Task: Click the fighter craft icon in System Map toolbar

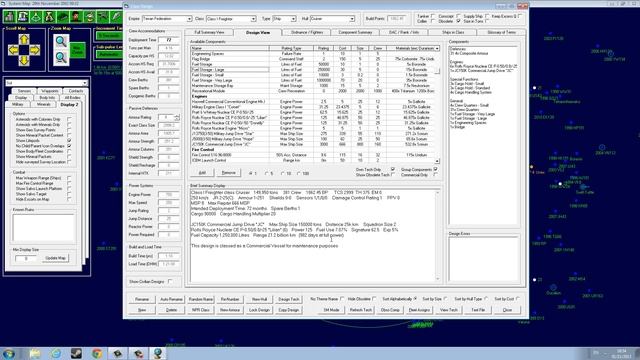Action: tap(103, 17)
